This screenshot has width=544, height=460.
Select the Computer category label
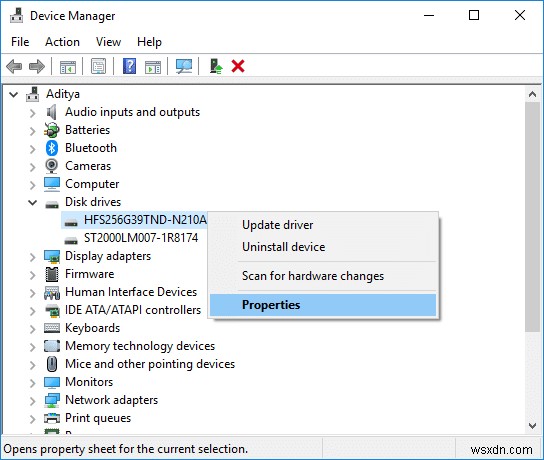pyautogui.click(x=92, y=184)
